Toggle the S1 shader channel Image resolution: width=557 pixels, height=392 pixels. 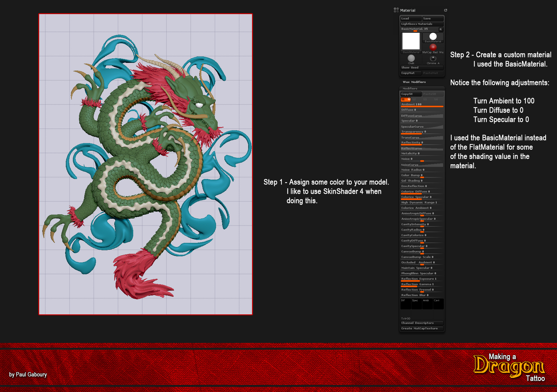(406, 99)
